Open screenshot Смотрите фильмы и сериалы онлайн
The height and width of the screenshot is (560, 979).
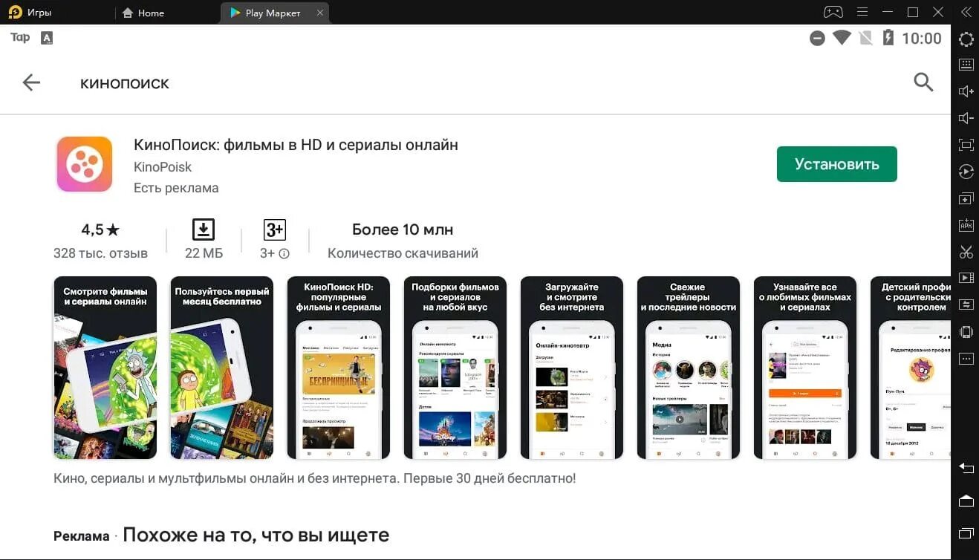[105, 368]
